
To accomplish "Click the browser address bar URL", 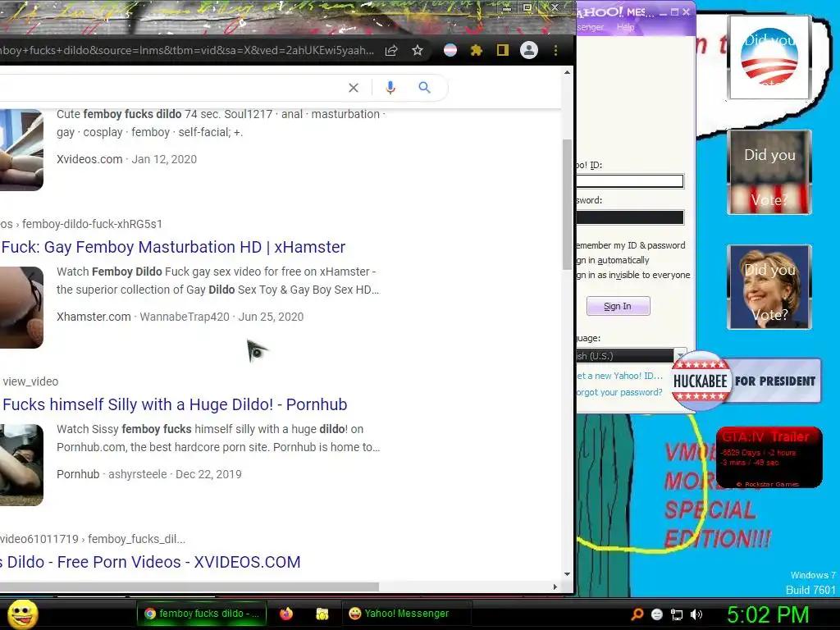I will [x=188, y=50].
